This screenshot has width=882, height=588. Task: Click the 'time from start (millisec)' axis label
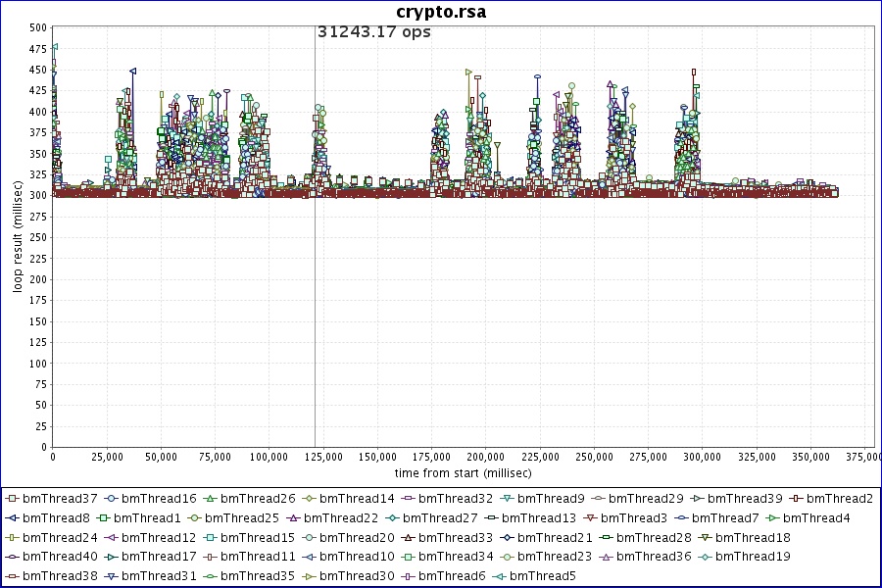pyautogui.click(x=457, y=472)
